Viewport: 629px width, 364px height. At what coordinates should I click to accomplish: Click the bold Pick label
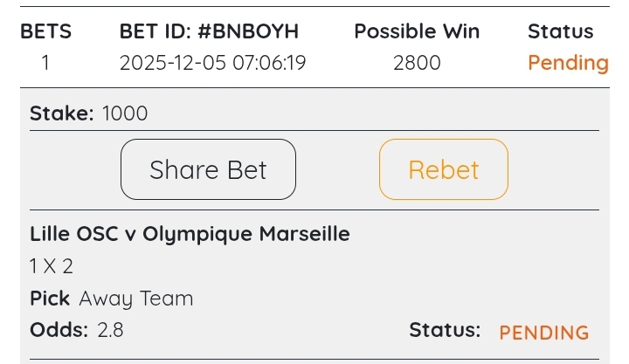(x=50, y=299)
